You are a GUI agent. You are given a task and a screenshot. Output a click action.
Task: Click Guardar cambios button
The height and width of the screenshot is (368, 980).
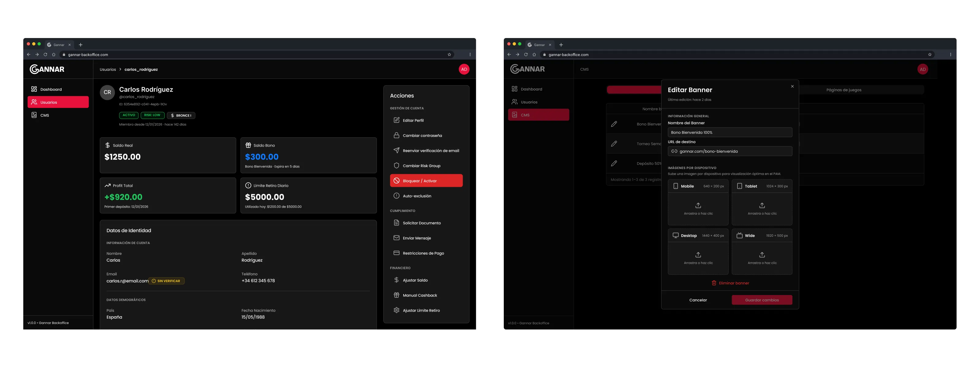(x=762, y=300)
